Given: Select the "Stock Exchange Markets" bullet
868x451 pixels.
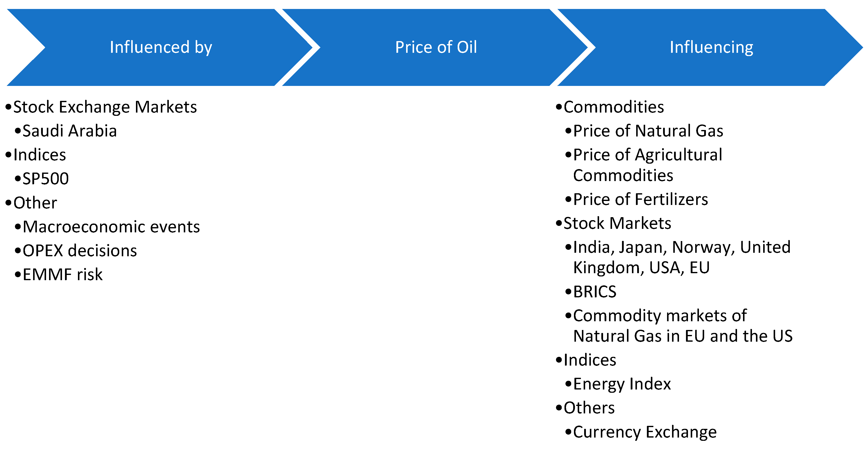Looking at the screenshot, I should coord(105,107).
